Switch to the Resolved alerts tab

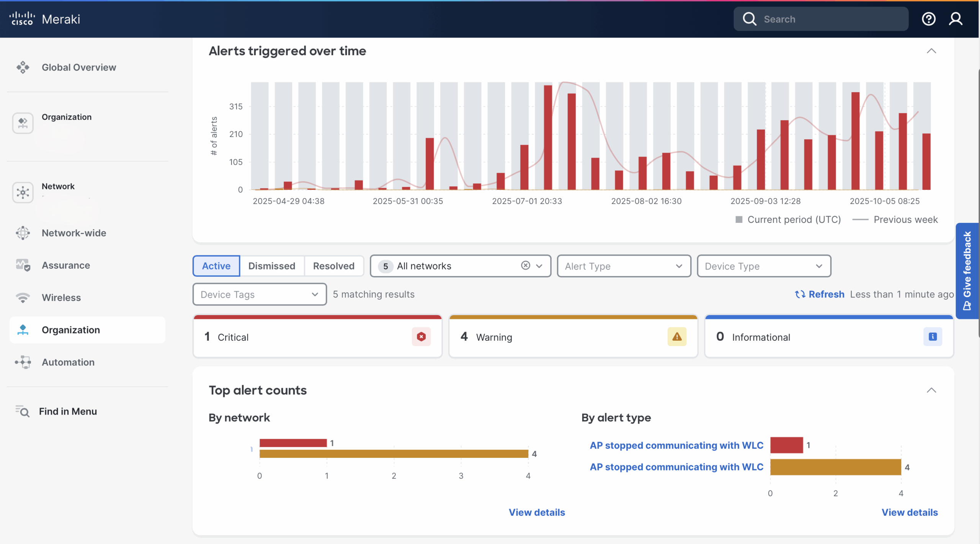pyautogui.click(x=333, y=266)
